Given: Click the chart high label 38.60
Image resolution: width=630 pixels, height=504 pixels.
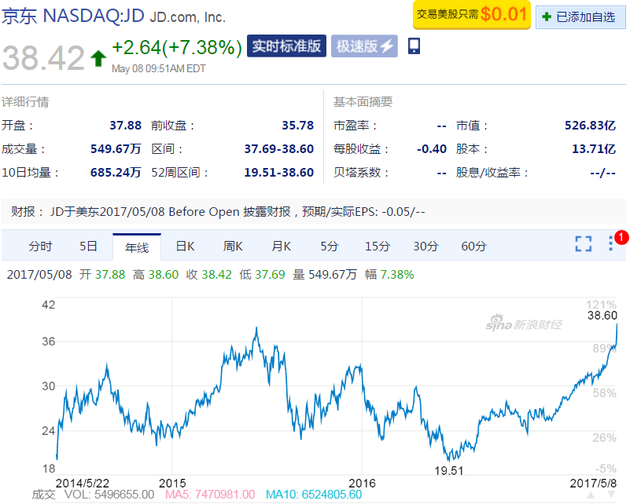Looking at the screenshot, I should point(602,316).
